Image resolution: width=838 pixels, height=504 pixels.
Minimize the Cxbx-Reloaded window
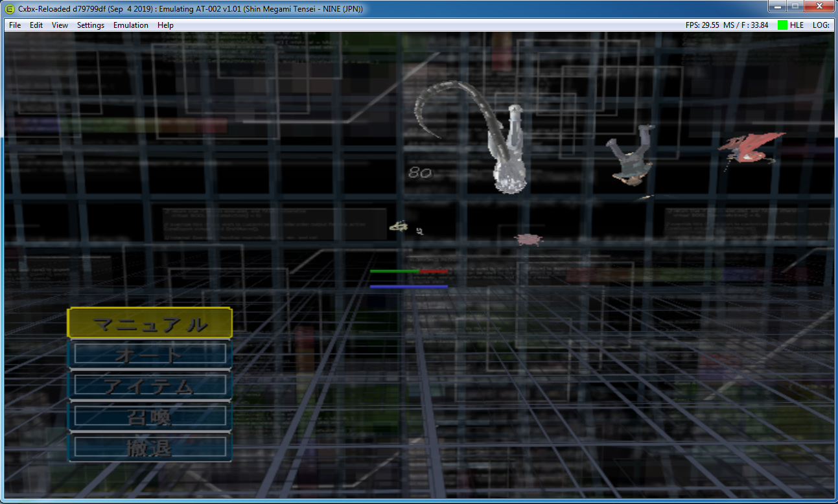pyautogui.click(x=776, y=6)
